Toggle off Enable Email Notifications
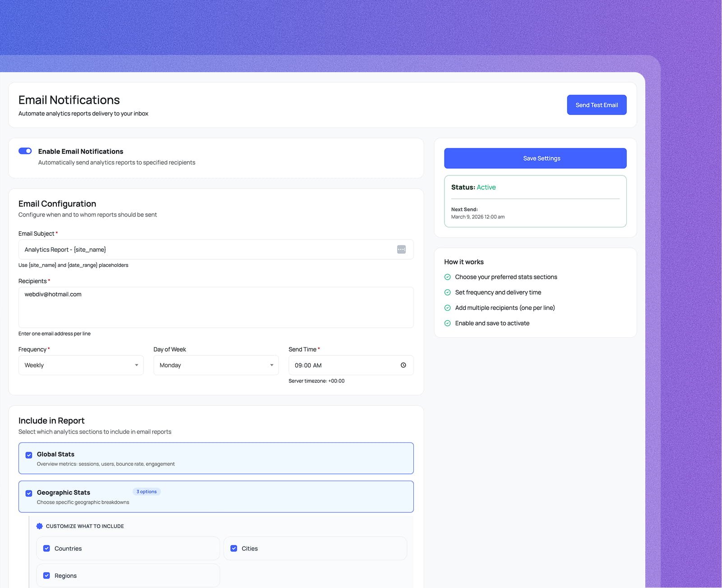 [25, 151]
